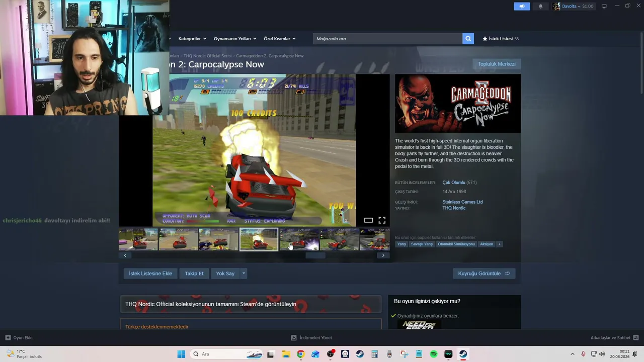Click the Mağazada ara search field

click(387, 39)
